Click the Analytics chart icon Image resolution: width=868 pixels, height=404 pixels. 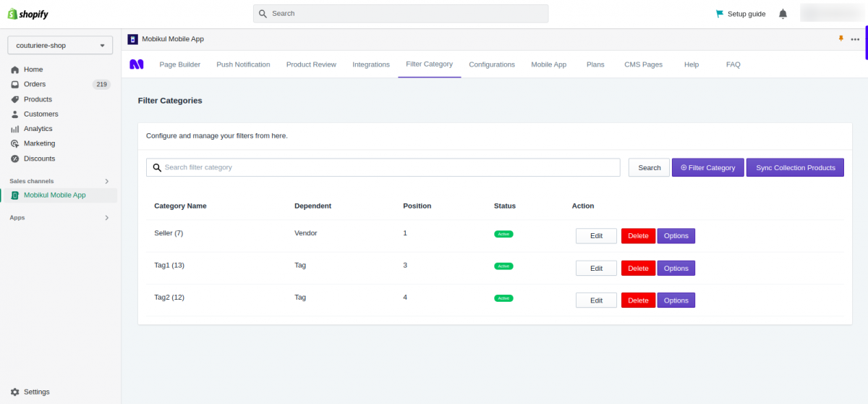[15, 129]
